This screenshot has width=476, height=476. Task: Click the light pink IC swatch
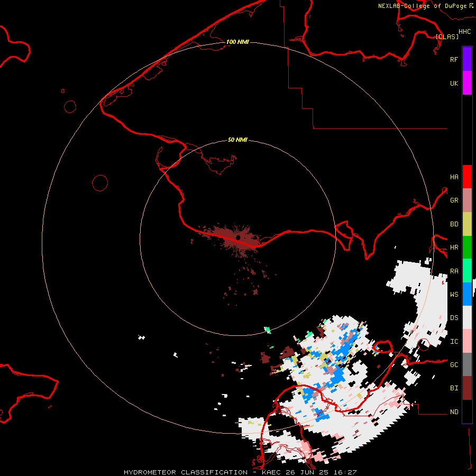pyautogui.click(x=467, y=341)
